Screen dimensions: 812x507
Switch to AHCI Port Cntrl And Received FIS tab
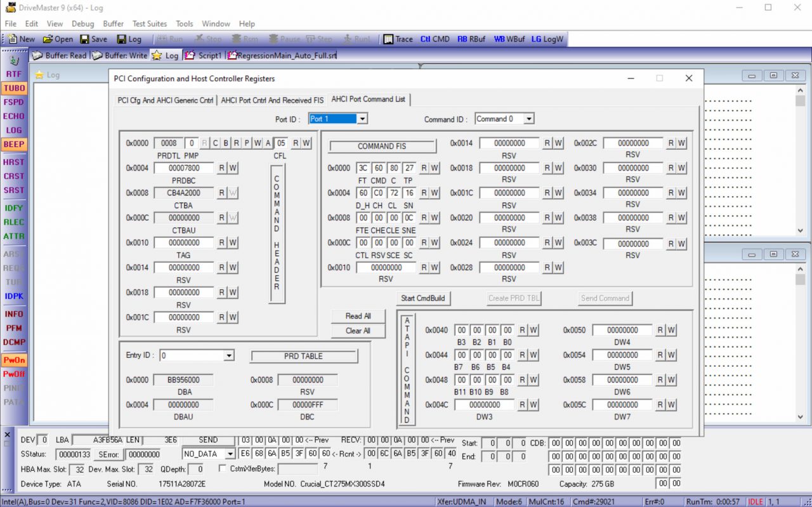272,100
